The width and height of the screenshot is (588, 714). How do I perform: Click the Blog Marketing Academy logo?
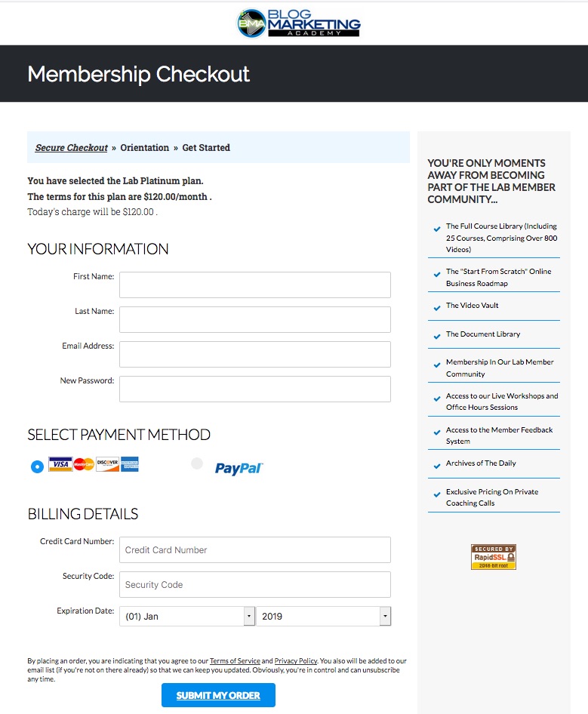299,23
